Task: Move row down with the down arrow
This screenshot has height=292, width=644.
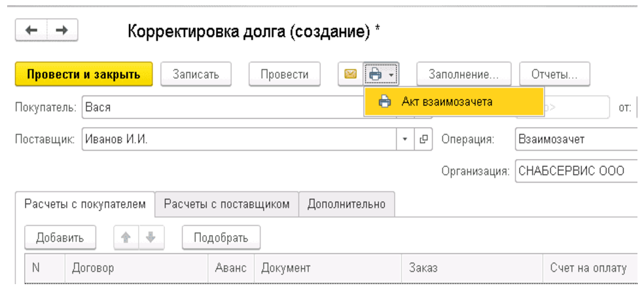Action: (151, 238)
